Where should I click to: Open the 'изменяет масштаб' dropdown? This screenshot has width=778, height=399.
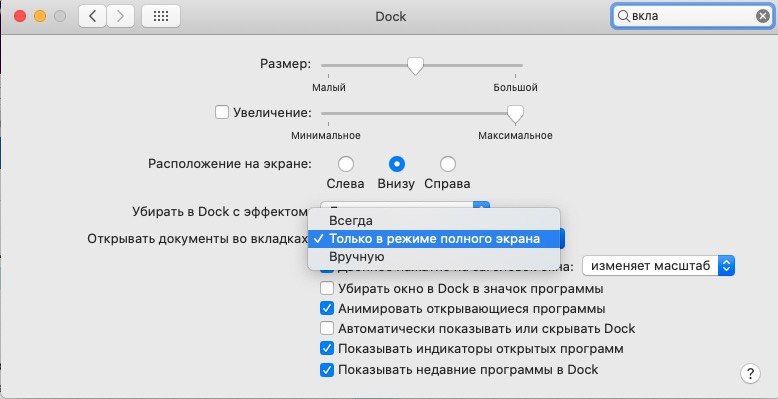point(658,266)
